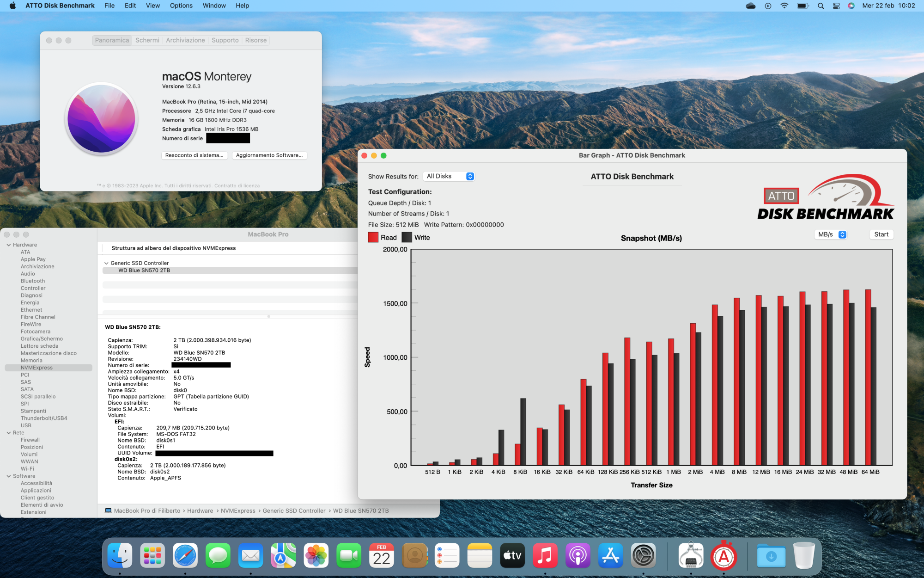Collapse the Rete section in sidebar
Image resolution: width=924 pixels, height=578 pixels.
[x=9, y=433]
